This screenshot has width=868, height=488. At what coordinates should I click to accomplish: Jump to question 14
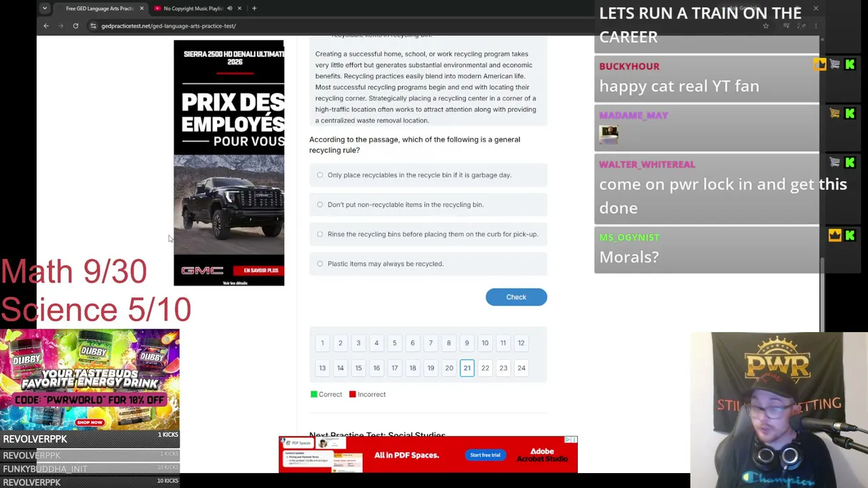click(x=340, y=368)
